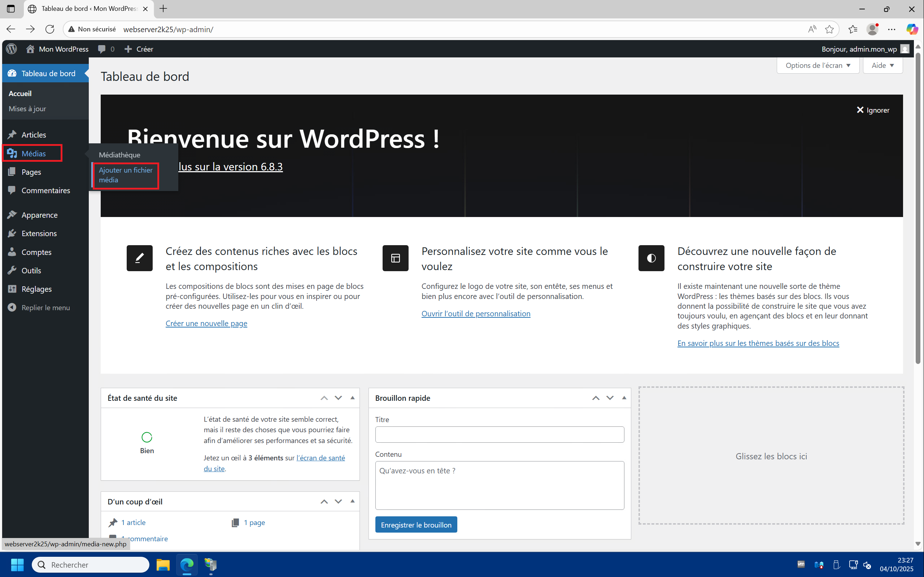Expand the Aide help dropdown

[882, 65]
